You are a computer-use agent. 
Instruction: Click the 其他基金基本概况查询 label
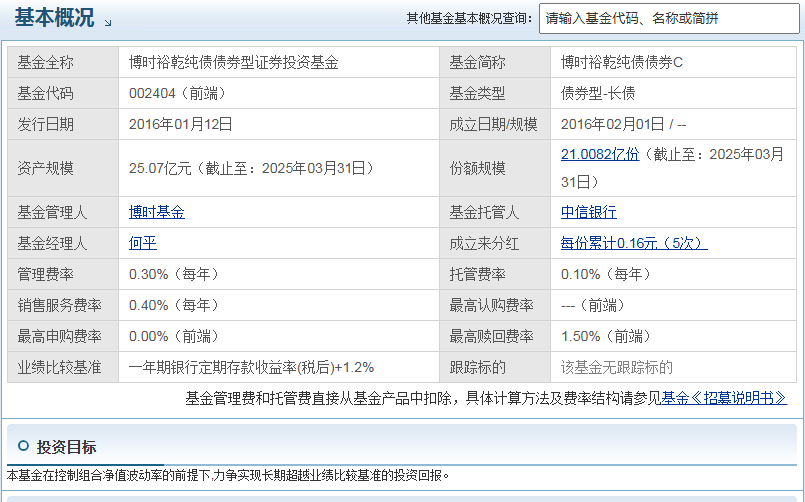(469, 18)
